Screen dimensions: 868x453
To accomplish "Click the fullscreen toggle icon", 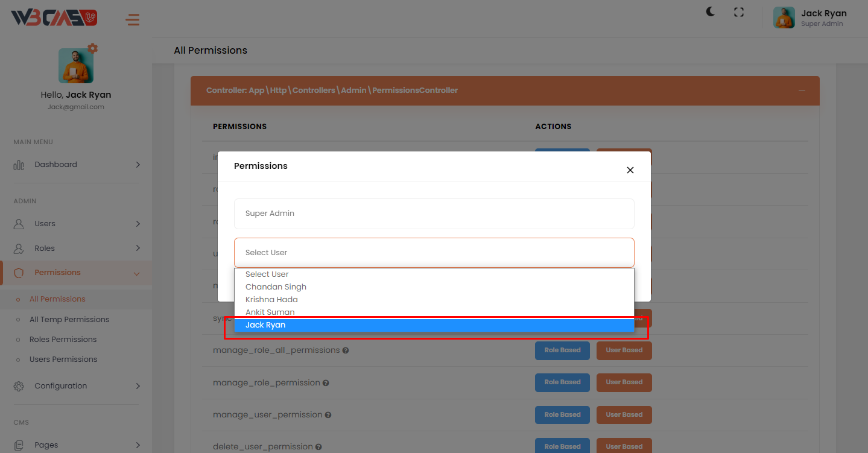I will tap(738, 12).
